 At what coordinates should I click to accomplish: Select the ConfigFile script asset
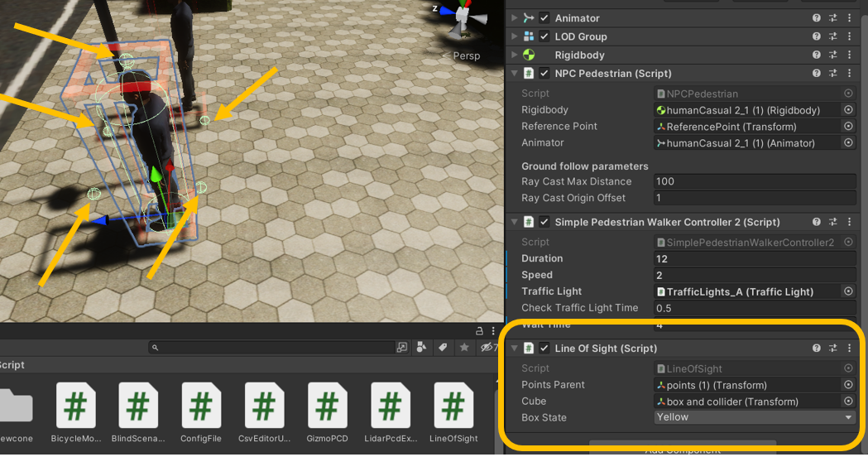pos(201,406)
